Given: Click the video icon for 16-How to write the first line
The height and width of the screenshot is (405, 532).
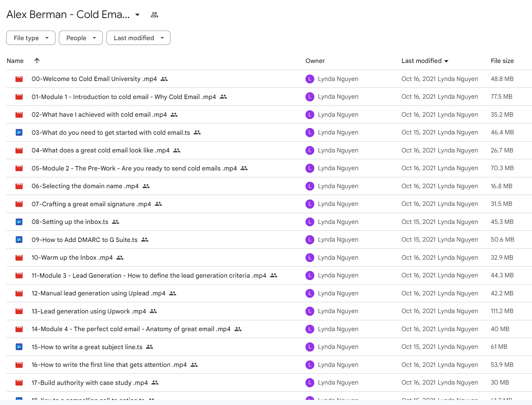Looking at the screenshot, I should [x=19, y=365].
